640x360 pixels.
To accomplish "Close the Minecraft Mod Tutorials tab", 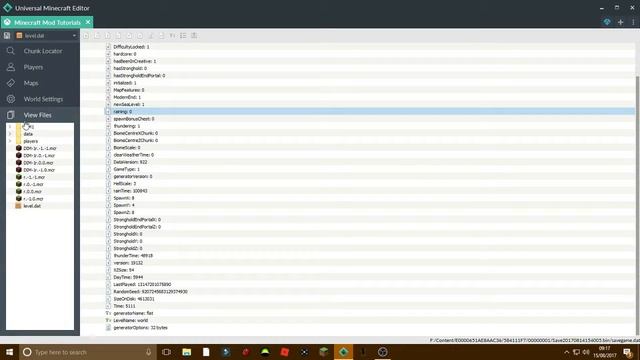I will 88,22.
